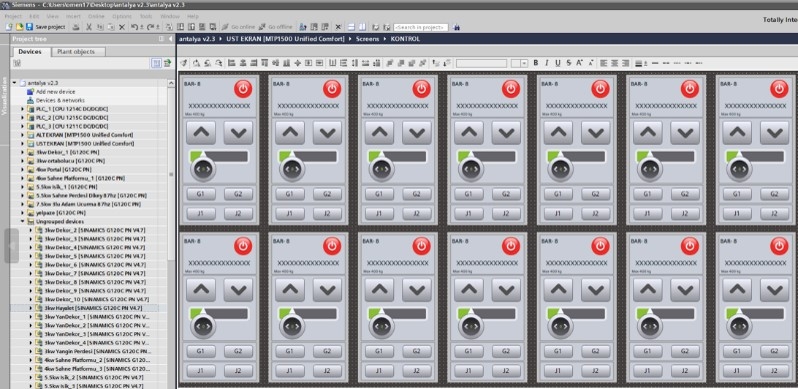The height and width of the screenshot is (389, 798).
Task: Click slider bar in top-left BAR-8 panel
Action: (219, 156)
